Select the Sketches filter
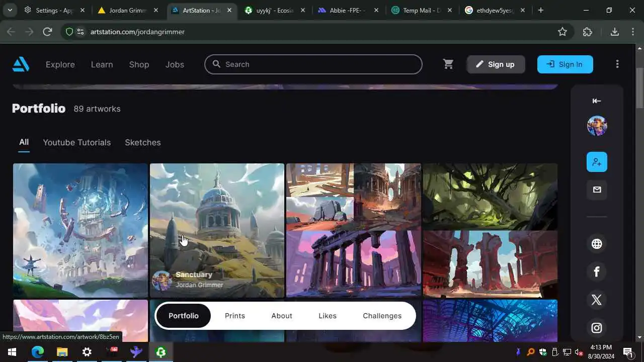644x362 pixels. coord(143,142)
